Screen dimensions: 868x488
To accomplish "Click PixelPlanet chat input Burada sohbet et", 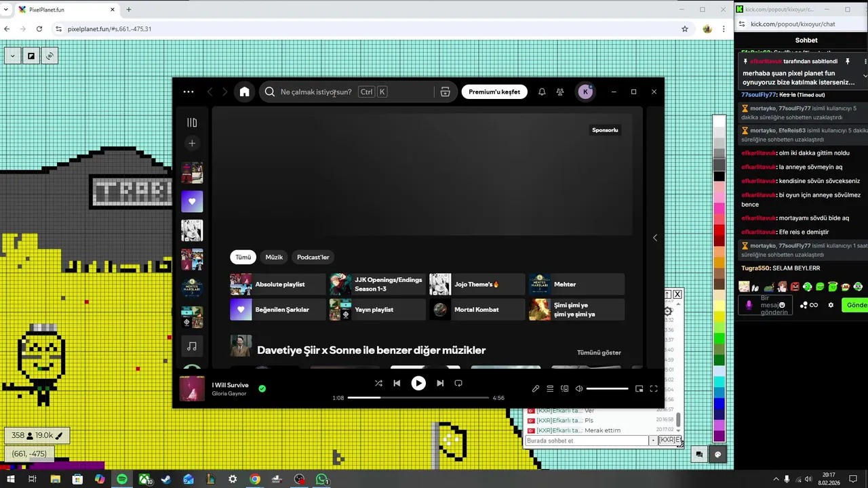I will 587,441.
